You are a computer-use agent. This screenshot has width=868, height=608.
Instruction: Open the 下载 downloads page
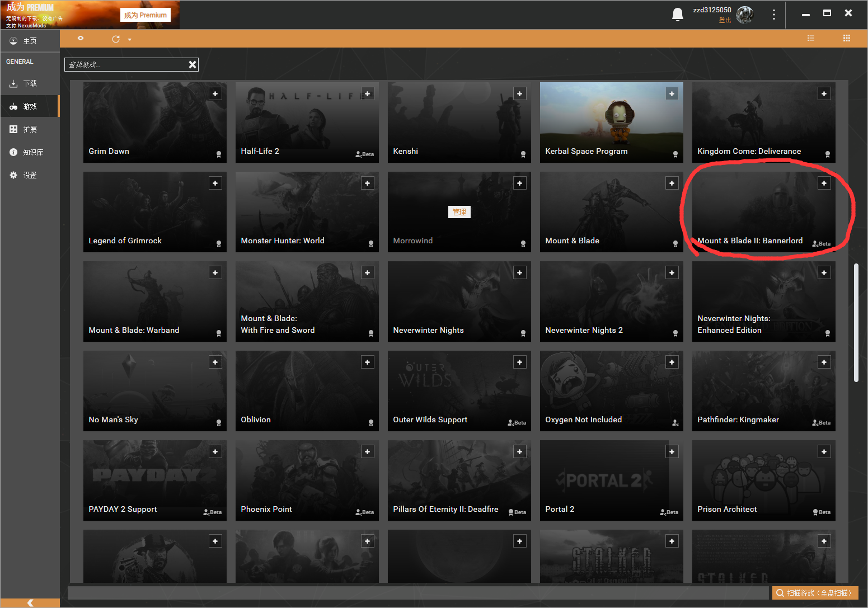(30, 83)
